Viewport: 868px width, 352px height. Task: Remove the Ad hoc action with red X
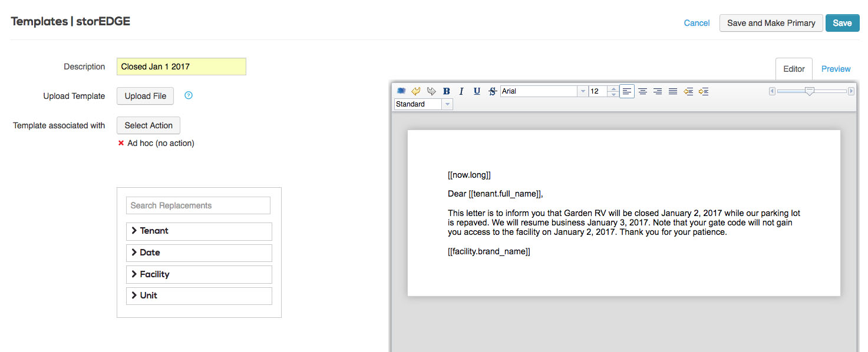[x=121, y=143]
